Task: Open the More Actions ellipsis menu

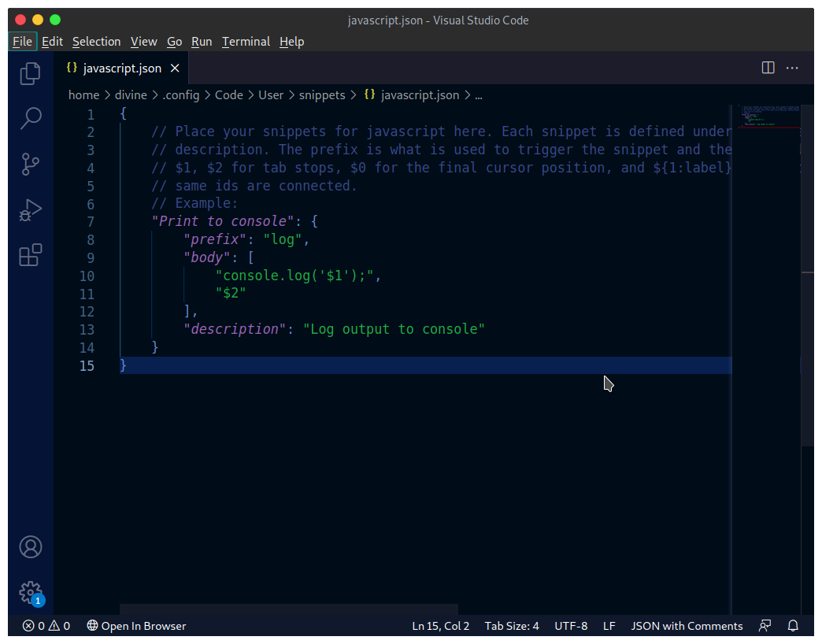Action: coord(792,68)
